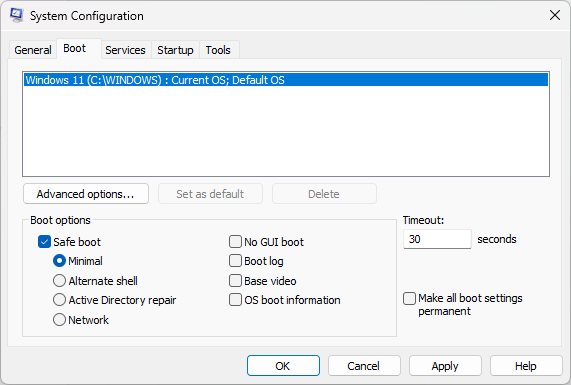The height and width of the screenshot is (385, 571).
Task: Click the System Configuration title bar icon
Action: tap(16, 15)
